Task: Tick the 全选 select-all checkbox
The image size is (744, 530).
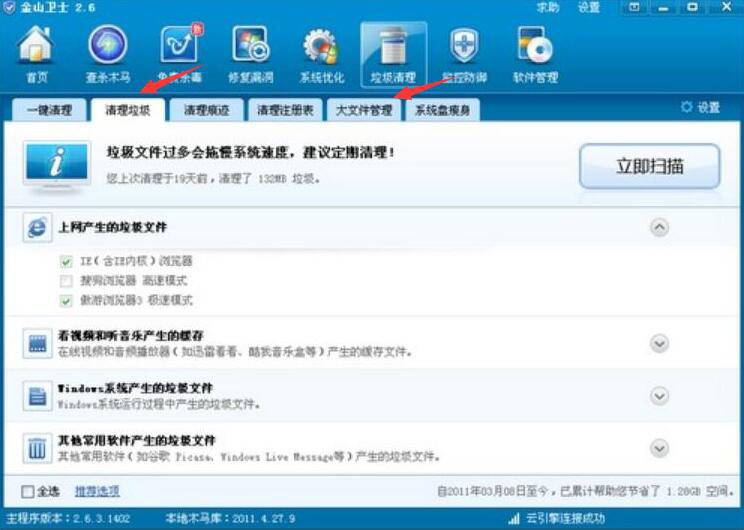Action: pyautogui.click(x=28, y=492)
